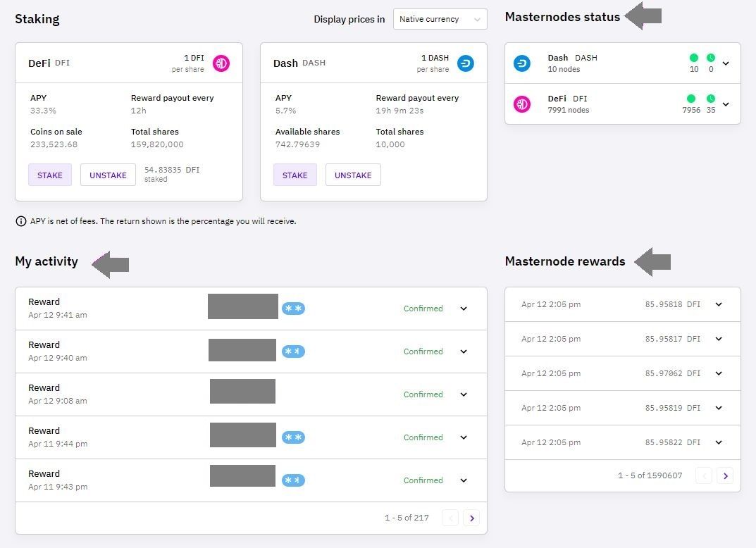This screenshot has width=756, height=548.
Task: Go to previous page of My activity
Action: coord(450,518)
